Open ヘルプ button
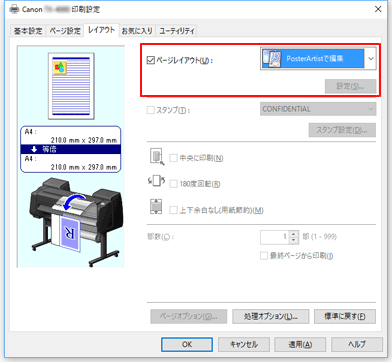The width and height of the screenshot is (392, 362). point(357,344)
